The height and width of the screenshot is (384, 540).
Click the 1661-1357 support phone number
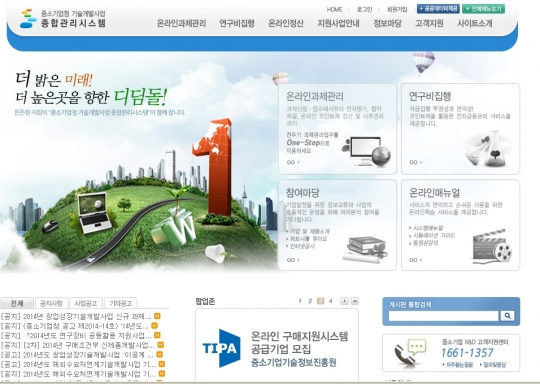coord(467,353)
